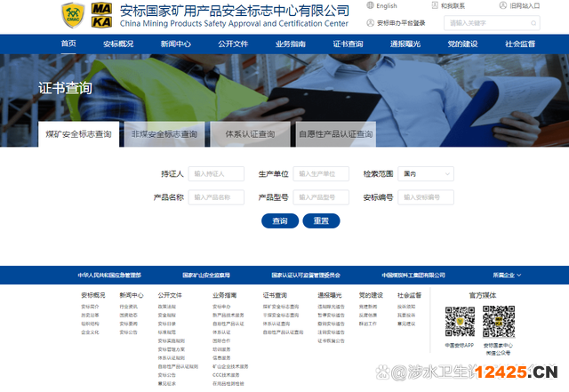Click the yellow CMAC shield logo

click(73, 15)
